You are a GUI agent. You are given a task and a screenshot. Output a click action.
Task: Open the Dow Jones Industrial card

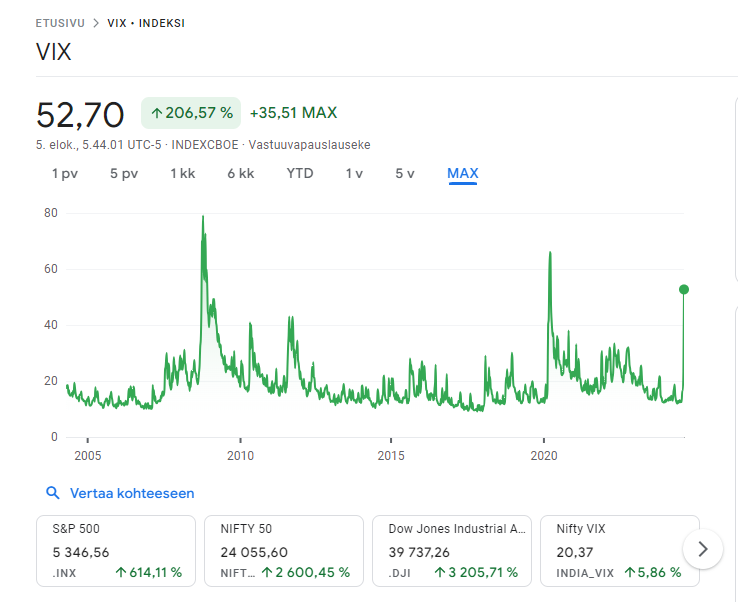coord(452,551)
